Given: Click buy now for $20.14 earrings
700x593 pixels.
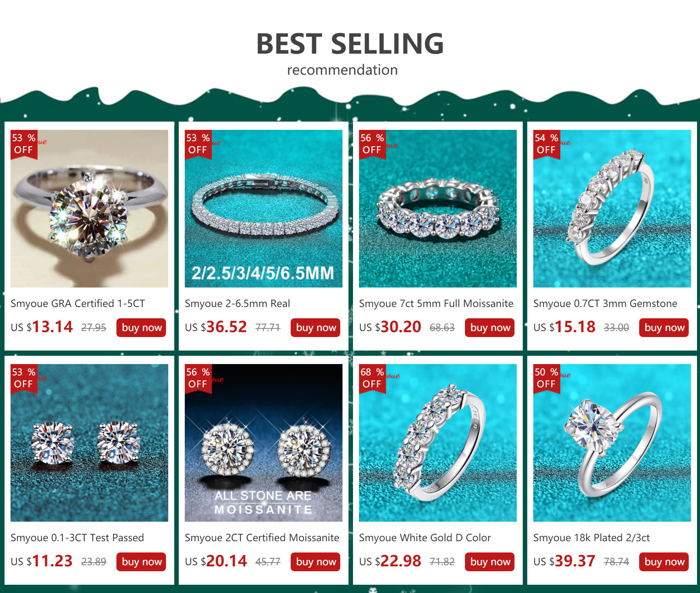Looking at the screenshot, I should (315, 562).
